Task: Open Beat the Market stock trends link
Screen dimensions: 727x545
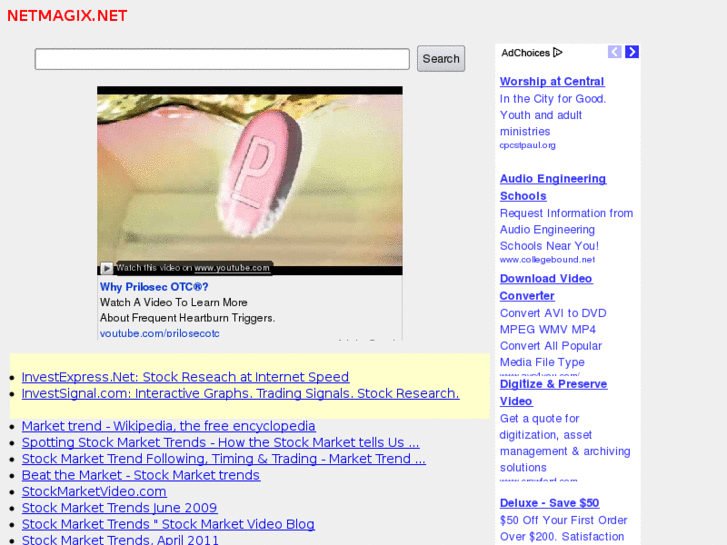Action: [x=141, y=475]
